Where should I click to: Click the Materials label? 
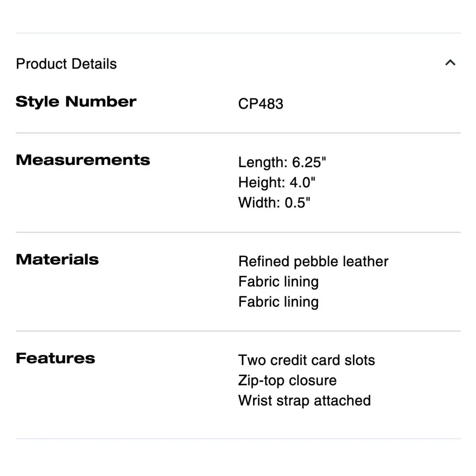click(57, 259)
